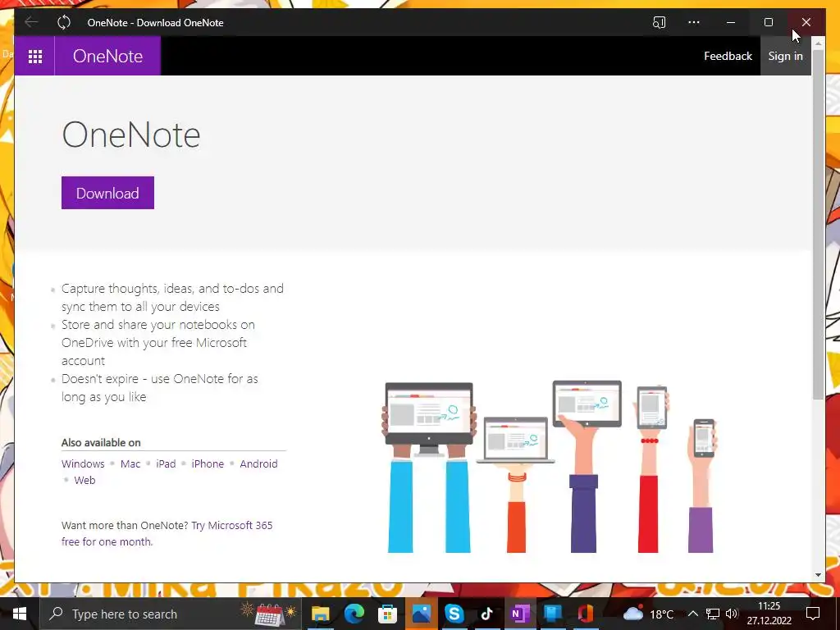The height and width of the screenshot is (630, 840).
Task: Click the page scrollbar thumb
Action: point(818,225)
